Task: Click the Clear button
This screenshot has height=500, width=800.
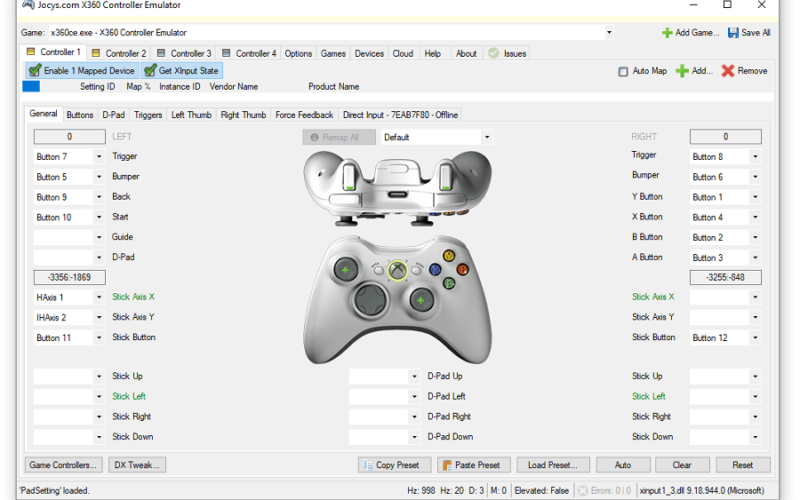Action: (682, 465)
